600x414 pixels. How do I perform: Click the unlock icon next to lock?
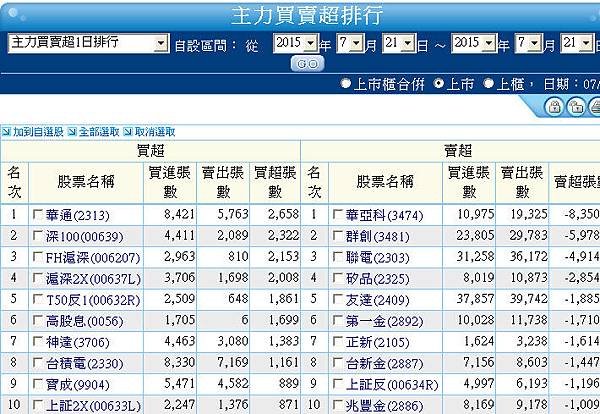[x=575, y=107]
